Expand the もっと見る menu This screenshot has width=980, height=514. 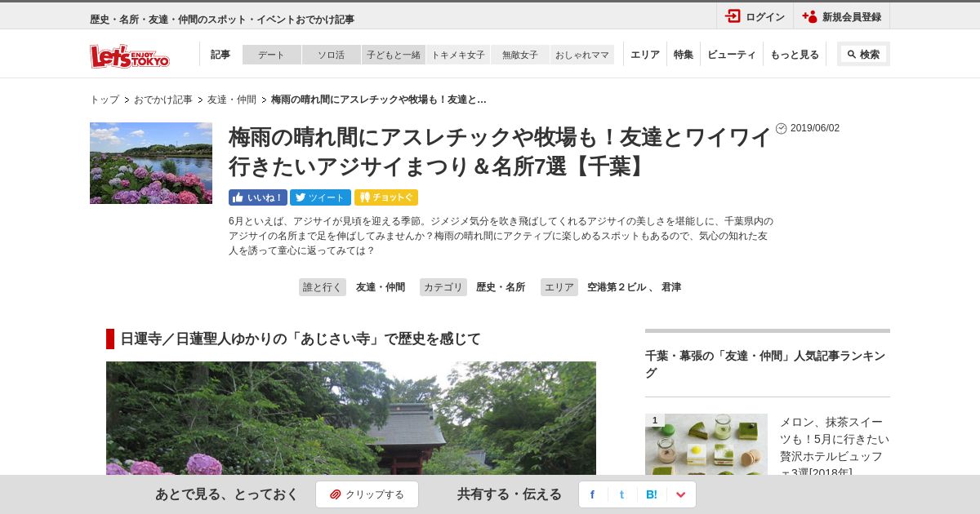coord(795,55)
